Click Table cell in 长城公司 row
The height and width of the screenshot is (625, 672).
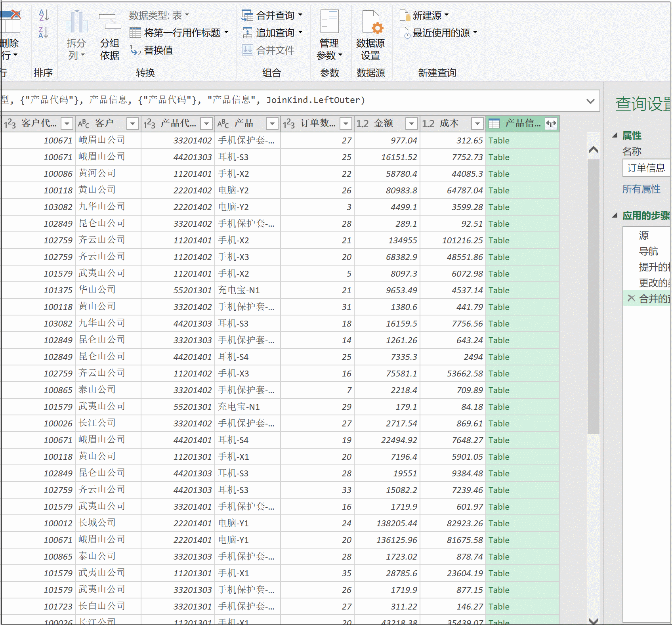pyautogui.click(x=522, y=524)
